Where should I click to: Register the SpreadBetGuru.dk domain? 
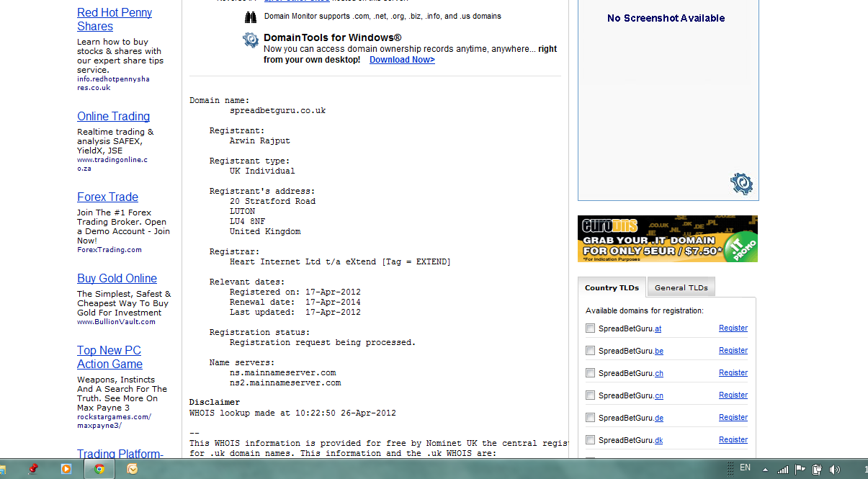(x=733, y=439)
